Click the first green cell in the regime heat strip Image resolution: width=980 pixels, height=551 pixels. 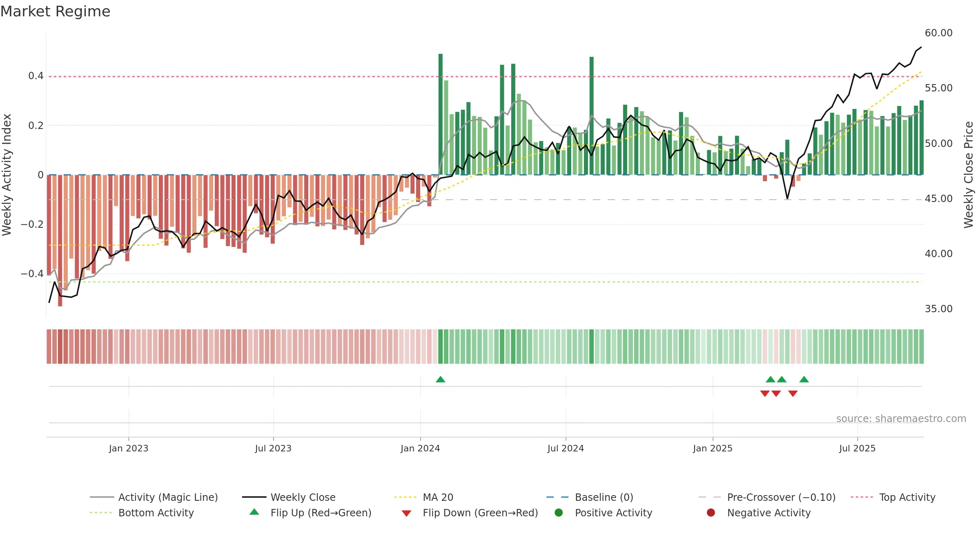point(441,347)
